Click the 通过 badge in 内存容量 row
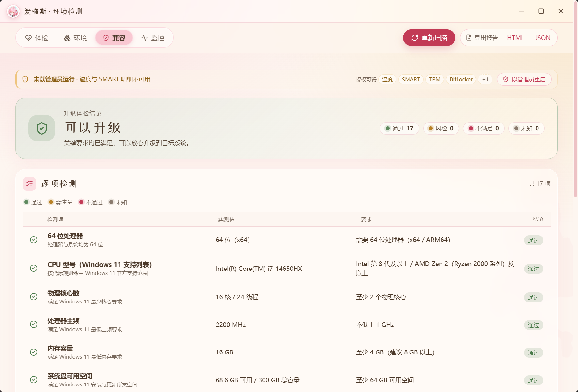 coord(534,353)
